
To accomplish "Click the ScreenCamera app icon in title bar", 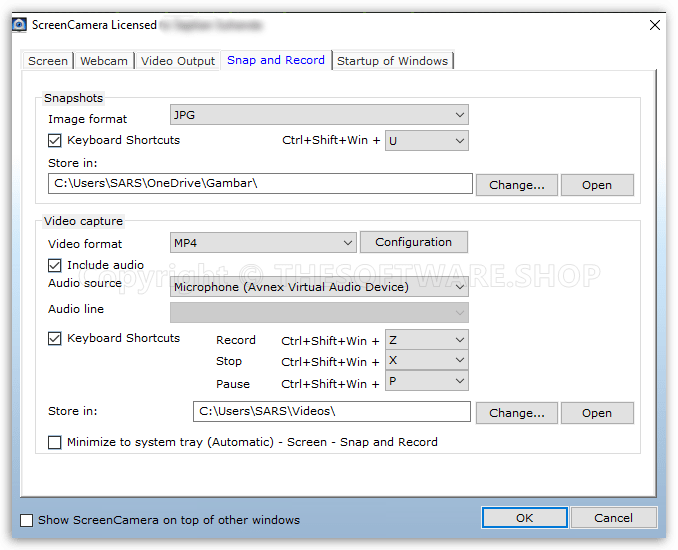I will pyautogui.click(x=19, y=25).
